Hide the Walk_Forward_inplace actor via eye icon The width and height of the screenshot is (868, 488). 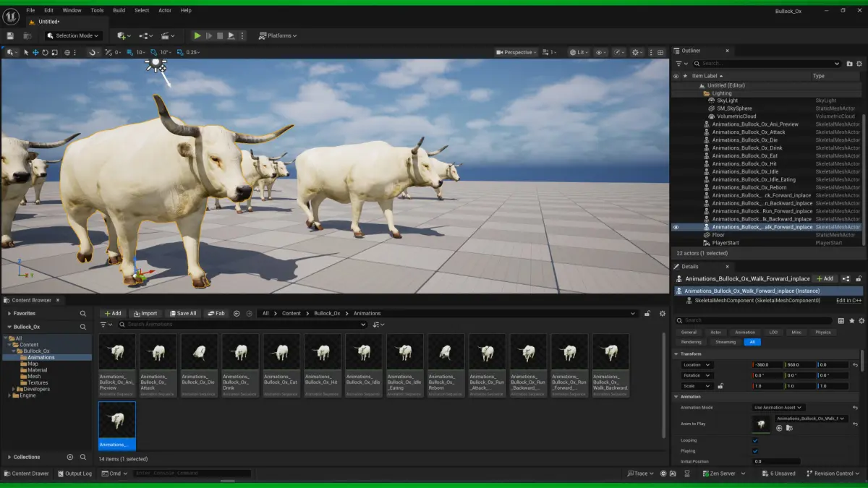676,227
